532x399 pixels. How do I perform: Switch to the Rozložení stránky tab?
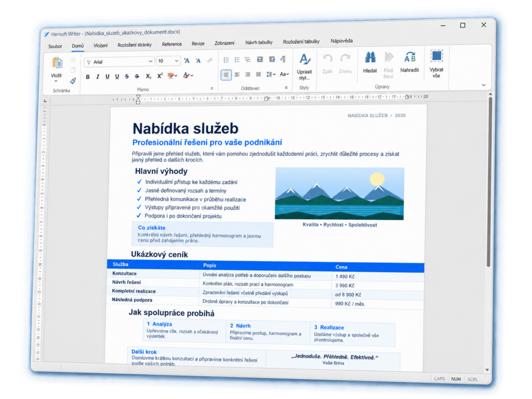pyautogui.click(x=135, y=45)
